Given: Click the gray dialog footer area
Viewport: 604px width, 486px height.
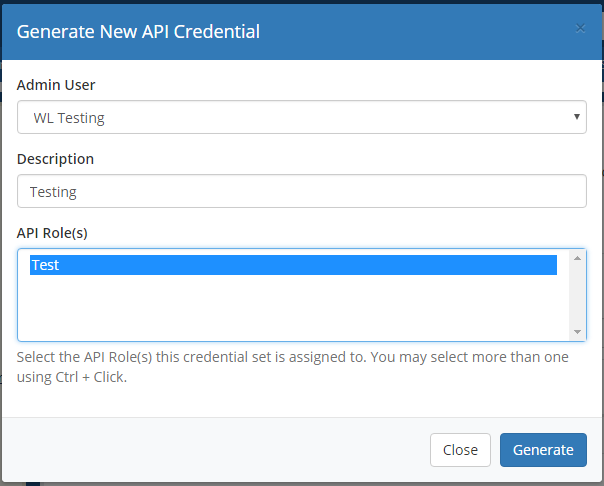Looking at the screenshot, I should tap(216, 450).
